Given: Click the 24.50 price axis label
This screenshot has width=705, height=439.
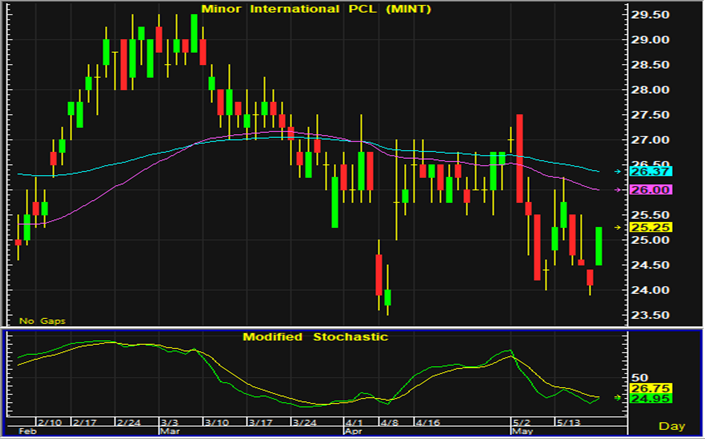Looking at the screenshot, I should click(650, 265).
